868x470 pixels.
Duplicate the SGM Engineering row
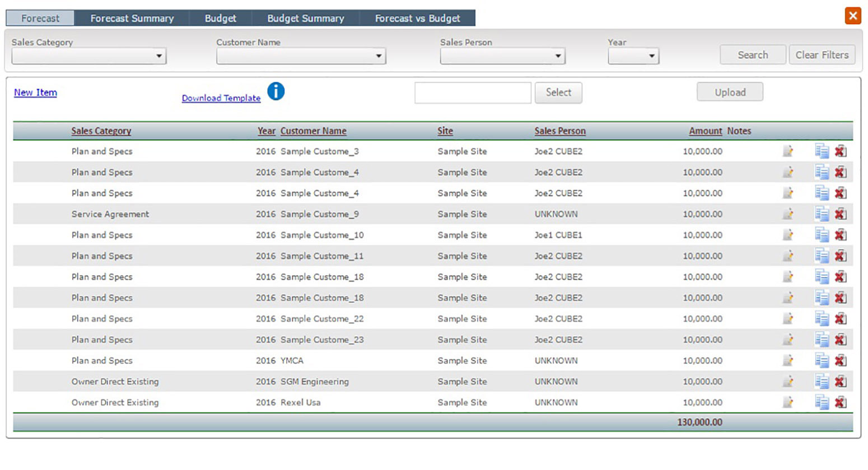click(x=822, y=382)
